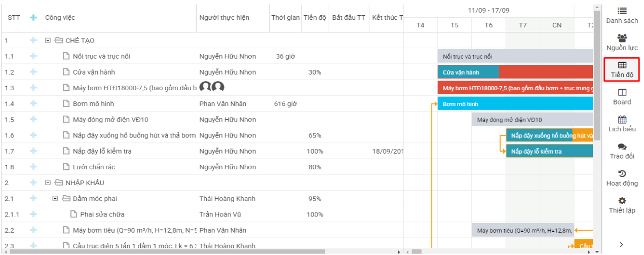Screen dimensions: 644x255
Task: Click the assignee avatars on row 1.3
Action: coord(212,88)
